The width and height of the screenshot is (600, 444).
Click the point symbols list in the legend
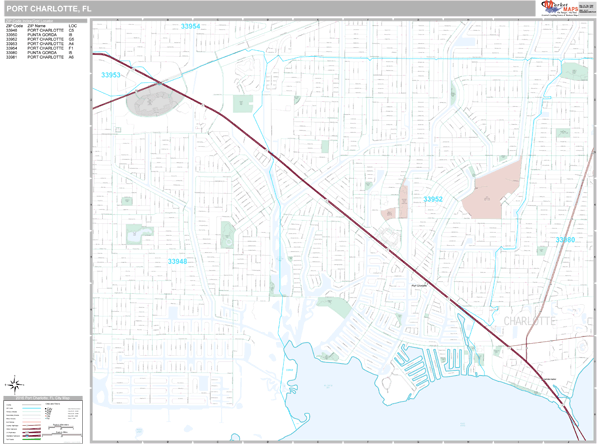click(x=48, y=413)
